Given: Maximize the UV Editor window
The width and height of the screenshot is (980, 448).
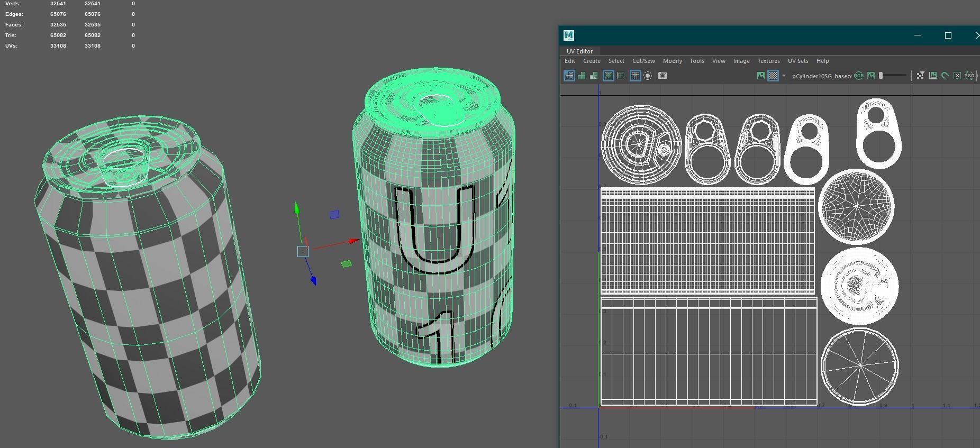Looking at the screenshot, I should (948, 35).
